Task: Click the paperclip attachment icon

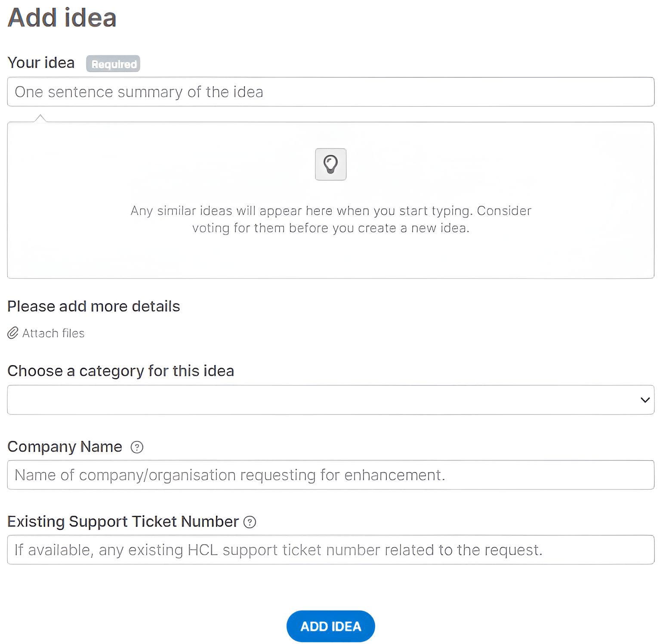Action: click(x=13, y=333)
